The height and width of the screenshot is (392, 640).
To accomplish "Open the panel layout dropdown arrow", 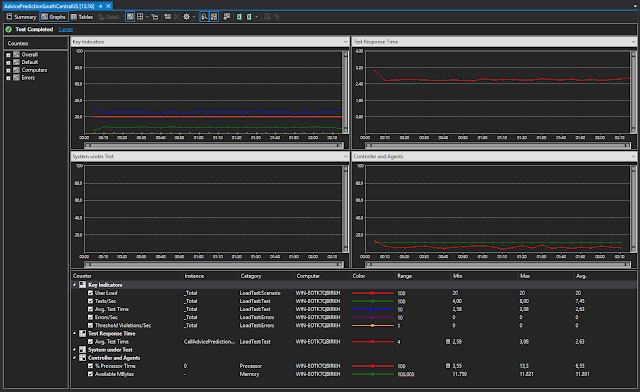I will [x=147, y=17].
